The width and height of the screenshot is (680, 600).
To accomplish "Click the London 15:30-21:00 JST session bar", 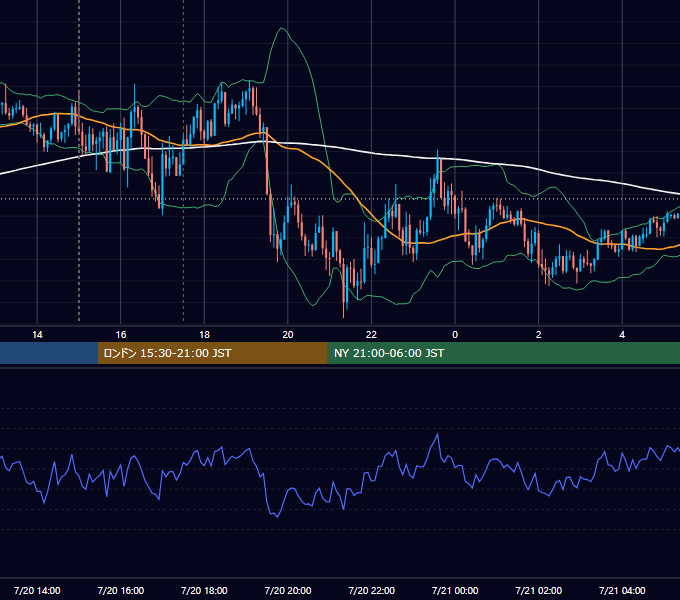I will tap(212, 353).
